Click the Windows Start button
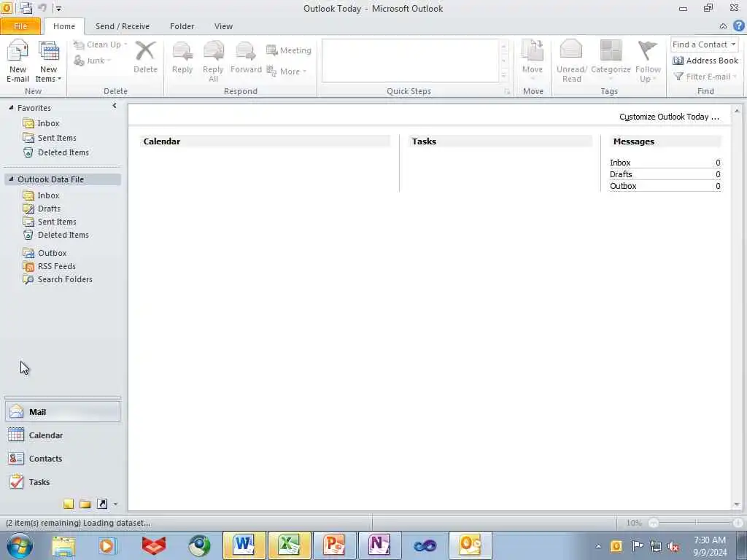This screenshot has height=560, width=747. pyautogui.click(x=20, y=545)
